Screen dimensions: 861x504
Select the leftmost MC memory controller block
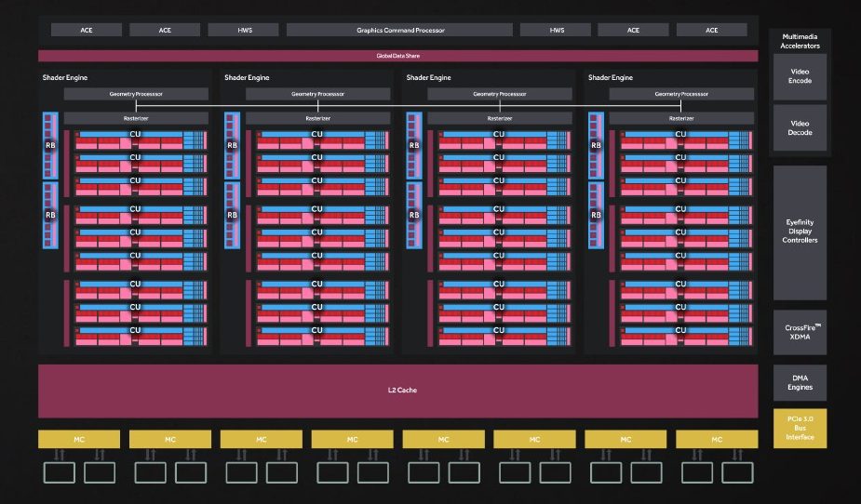click(79, 439)
